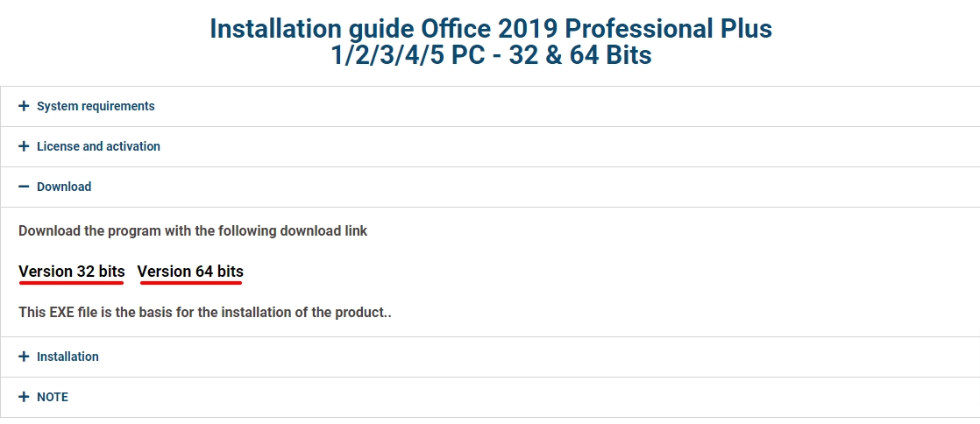Open the Version 64 bits download link
The height and width of the screenshot is (424, 980).
(x=190, y=272)
